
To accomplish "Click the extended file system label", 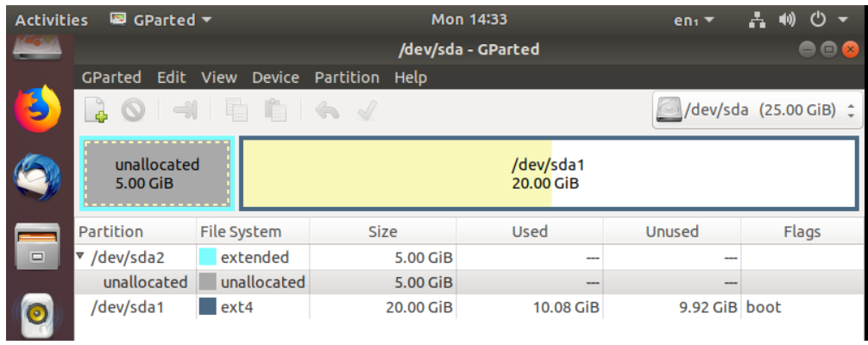I will 255,258.
